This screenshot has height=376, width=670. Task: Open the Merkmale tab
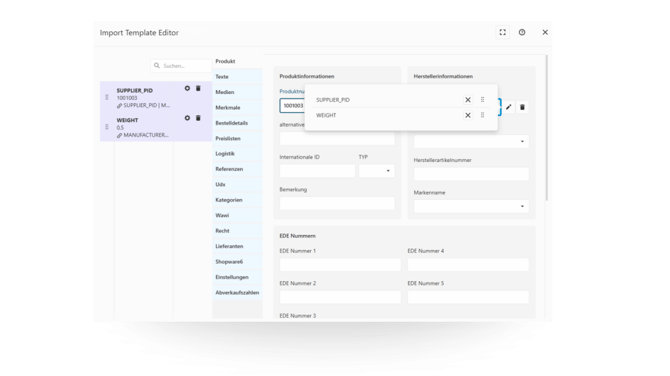[238, 108]
